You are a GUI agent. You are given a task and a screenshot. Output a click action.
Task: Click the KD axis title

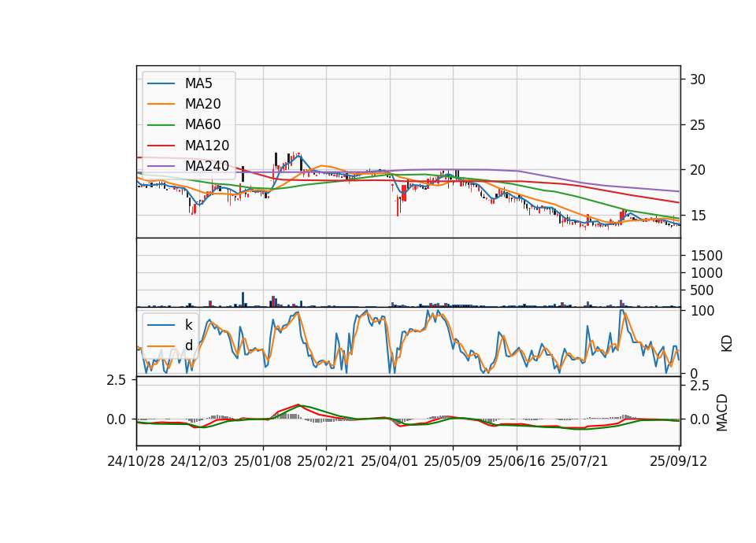[x=727, y=344]
